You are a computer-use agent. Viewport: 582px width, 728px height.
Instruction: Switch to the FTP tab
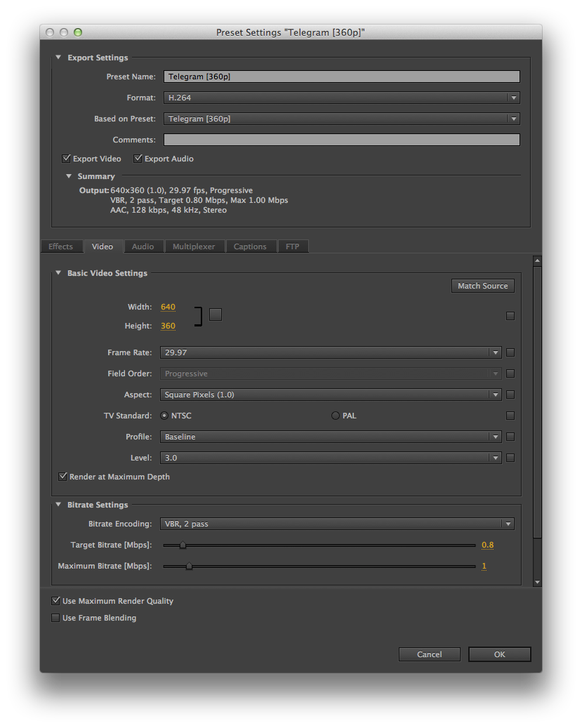(x=293, y=246)
